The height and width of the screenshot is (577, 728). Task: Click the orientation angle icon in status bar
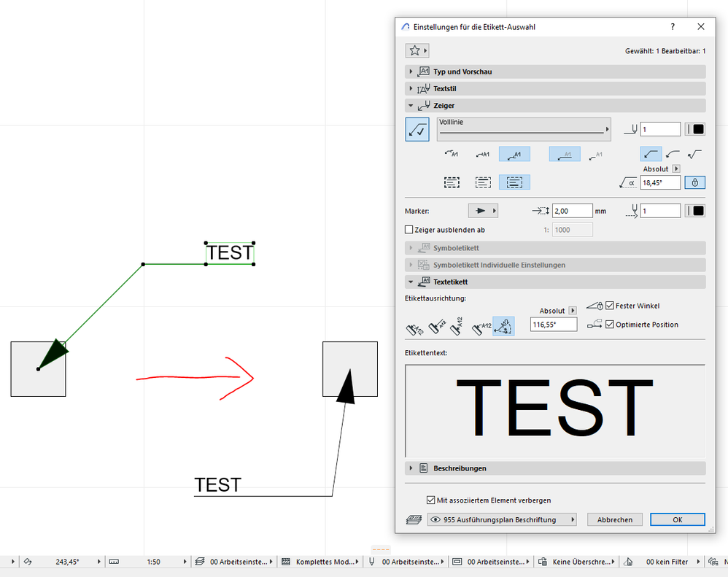coord(28,562)
